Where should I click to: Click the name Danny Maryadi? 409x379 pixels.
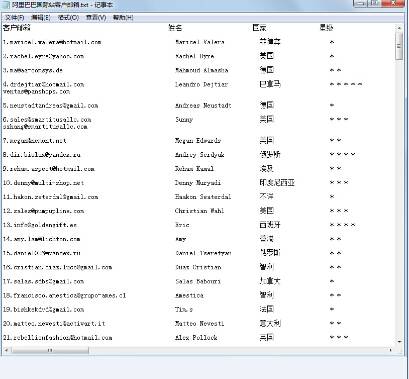[198, 183]
